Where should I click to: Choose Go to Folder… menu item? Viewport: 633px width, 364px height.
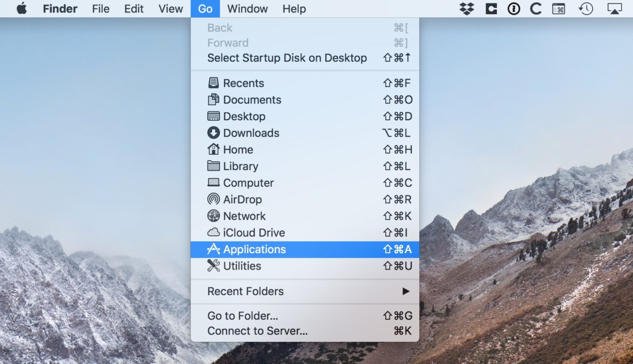305,316
